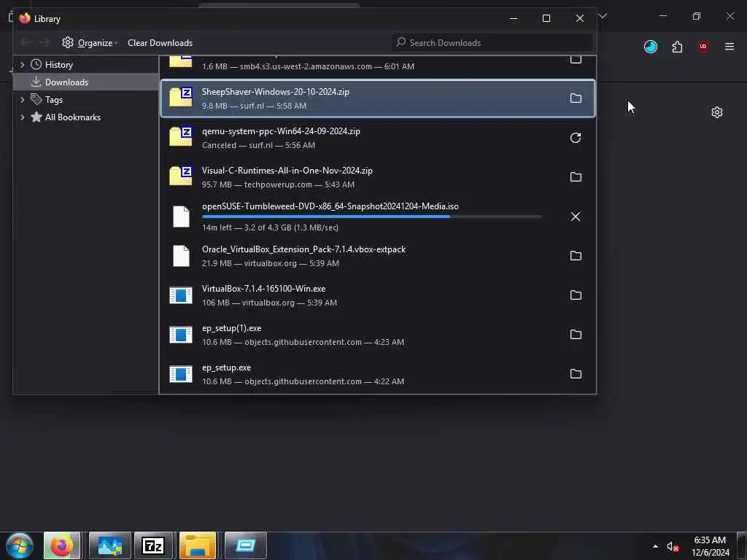Show hidden system tray icons

(656, 546)
